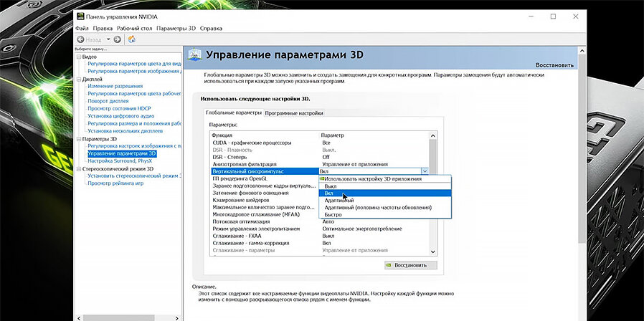The image size is (644, 321).
Task: Open Поворот дисплея link
Action: click(x=108, y=101)
